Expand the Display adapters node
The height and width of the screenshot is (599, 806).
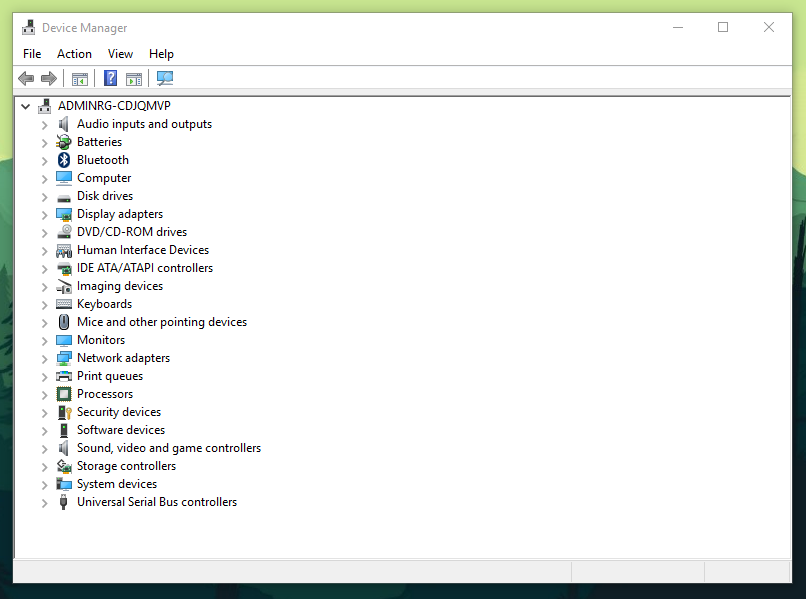[x=45, y=215]
